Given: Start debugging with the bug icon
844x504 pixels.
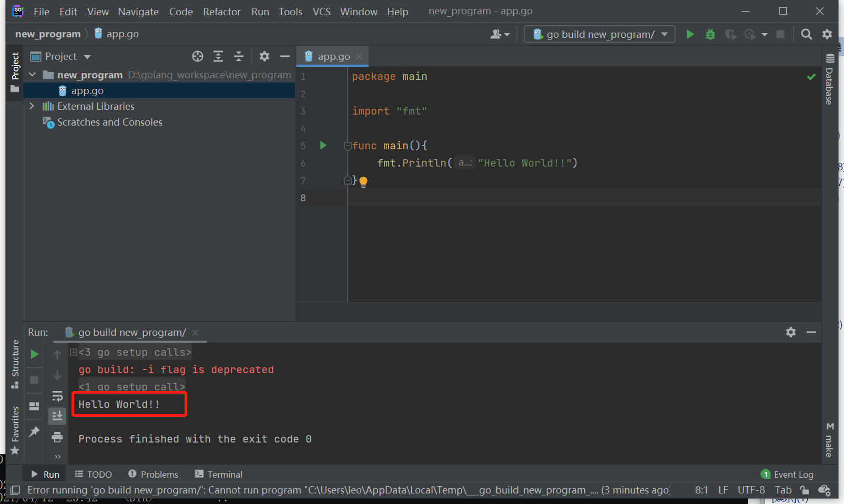Looking at the screenshot, I should click(710, 34).
